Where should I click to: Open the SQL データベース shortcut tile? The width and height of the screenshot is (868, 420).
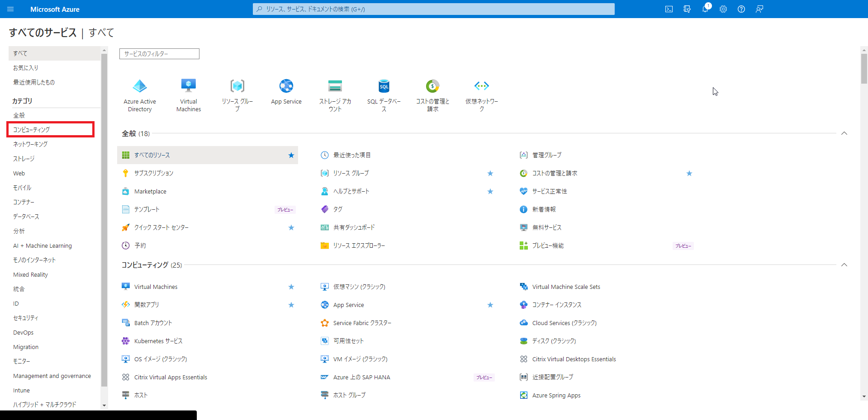(x=384, y=95)
